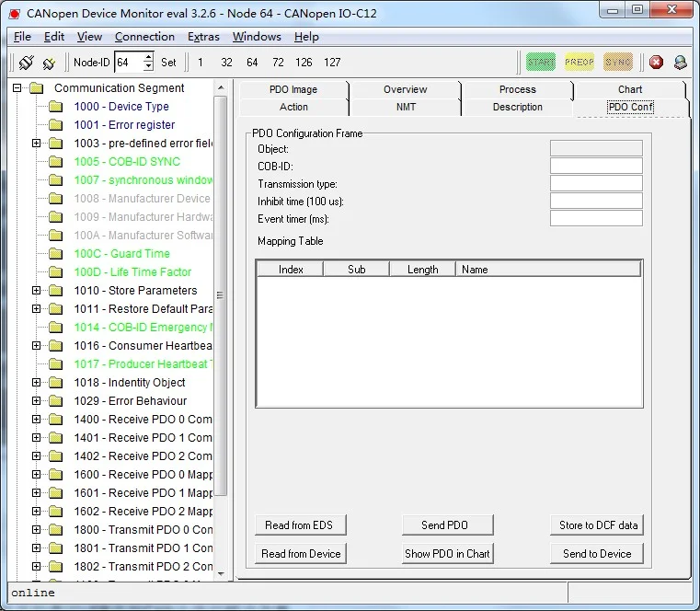Click the network device icon at toolbar end

coord(681,62)
